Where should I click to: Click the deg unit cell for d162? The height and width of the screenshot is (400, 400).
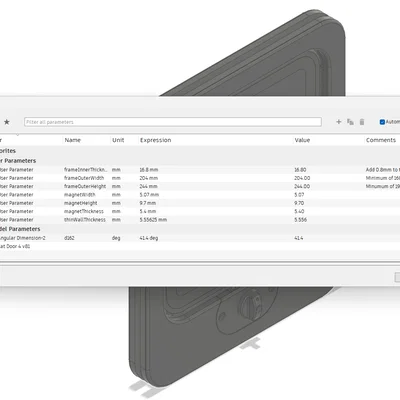(116, 238)
